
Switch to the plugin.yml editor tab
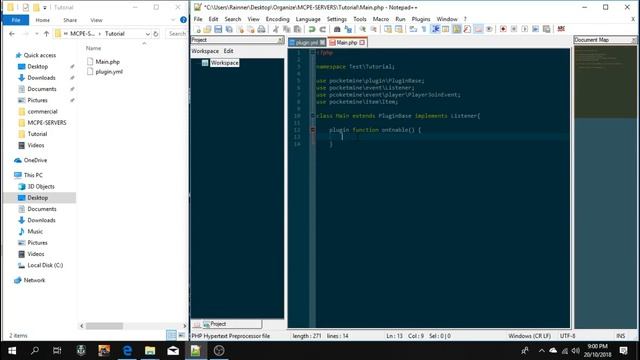306,42
